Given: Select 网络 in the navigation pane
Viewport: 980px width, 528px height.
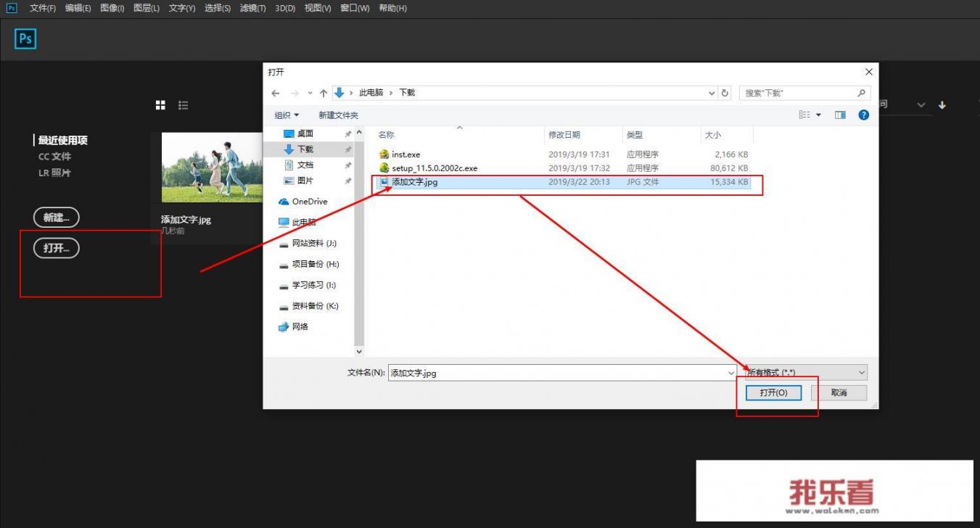Looking at the screenshot, I should tap(294, 327).
